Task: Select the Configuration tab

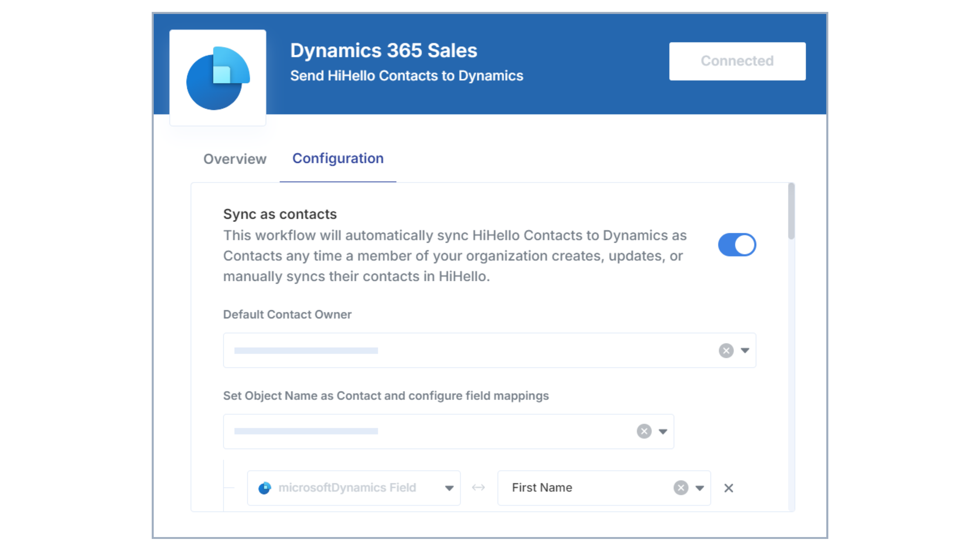Action: pyautogui.click(x=338, y=158)
